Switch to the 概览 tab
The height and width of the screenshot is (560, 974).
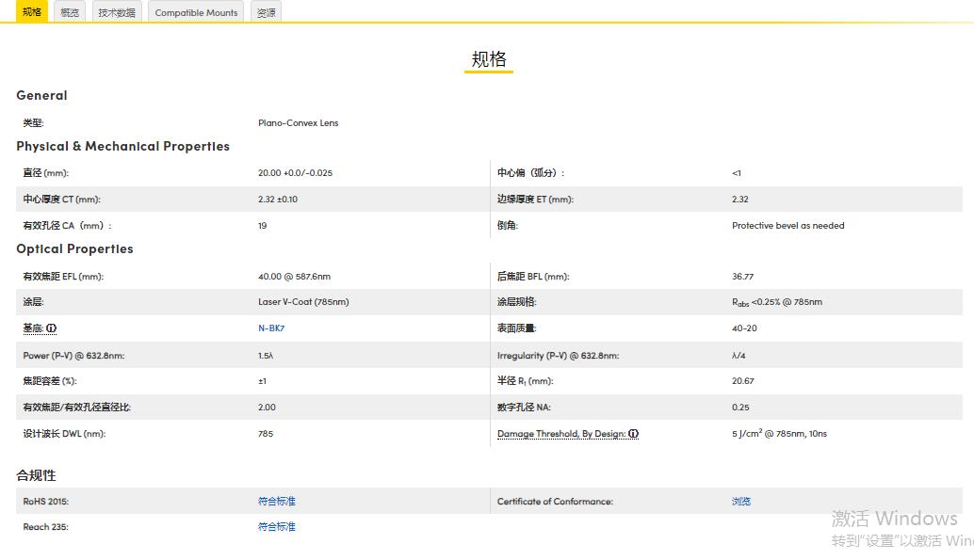(70, 12)
